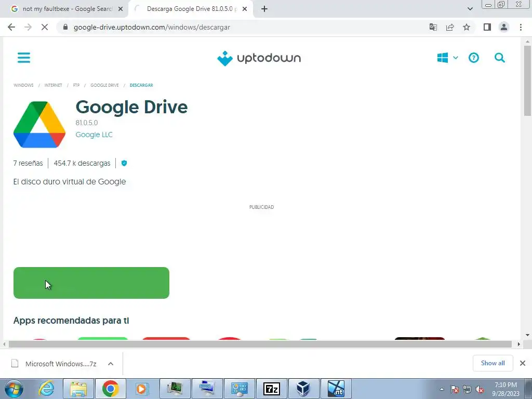Open a new Chrome tab
Screen dimensions: 532x399
click(x=264, y=9)
